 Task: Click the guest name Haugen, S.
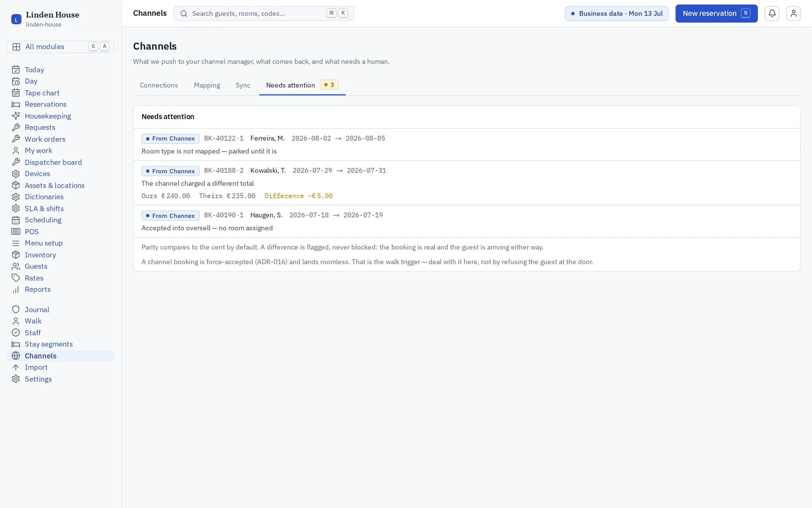(x=266, y=215)
